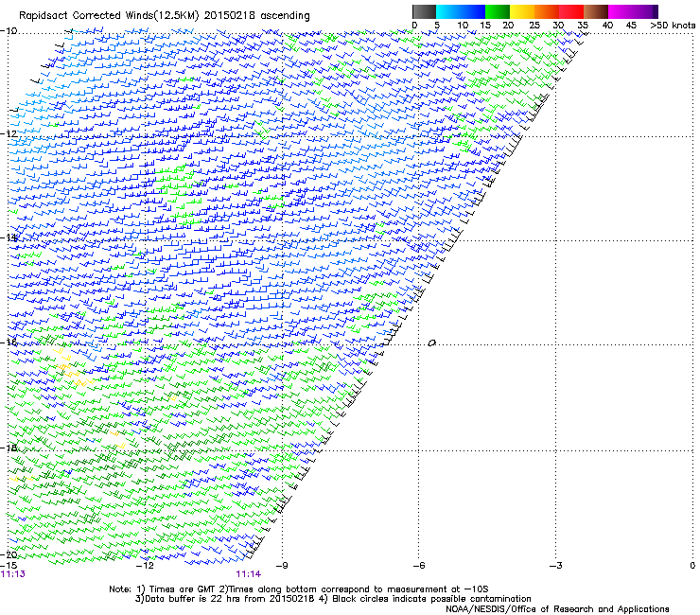Click the 'NOAA/NESDIS/Office of Research and Applications' credit
This screenshot has height=615, width=700.
point(557,608)
